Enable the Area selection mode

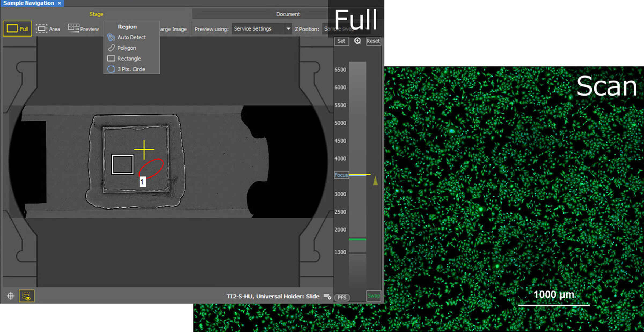(x=49, y=28)
